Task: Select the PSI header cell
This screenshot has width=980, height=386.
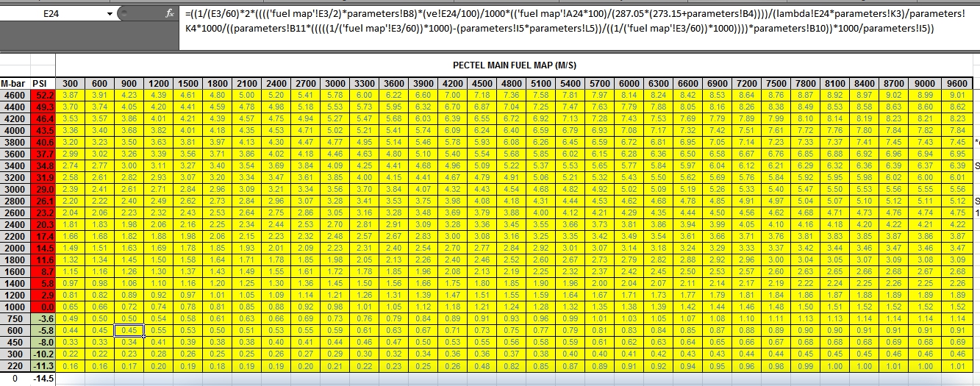Action: click(43, 83)
